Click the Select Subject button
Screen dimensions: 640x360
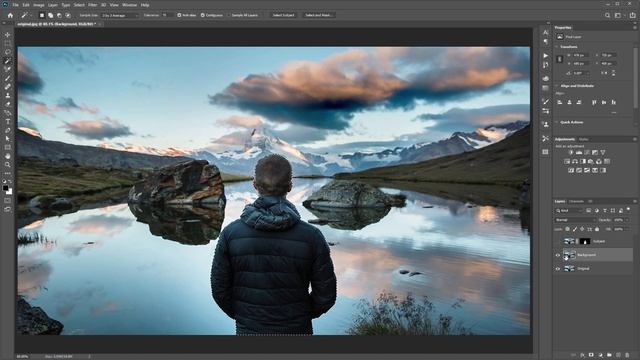click(283, 15)
